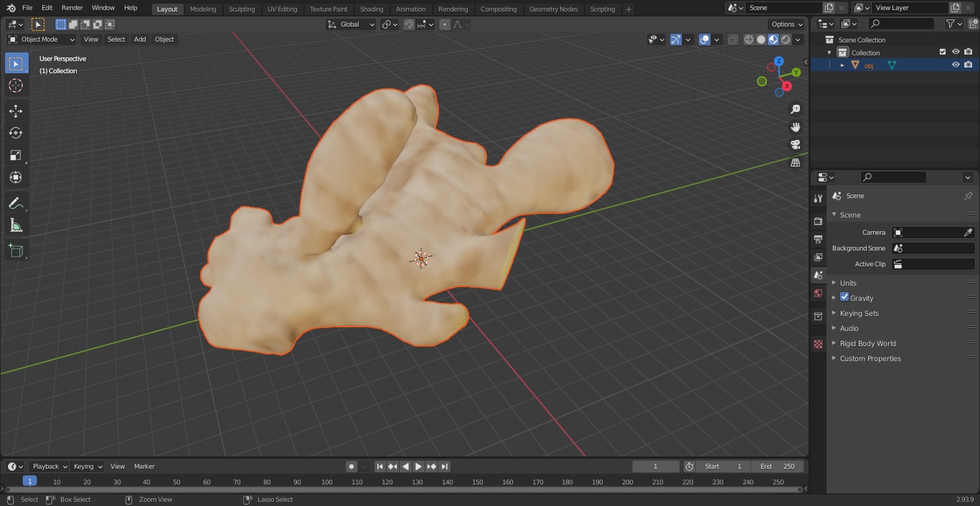Toggle the Gravity checkbox
The image size is (980, 506).
click(844, 297)
